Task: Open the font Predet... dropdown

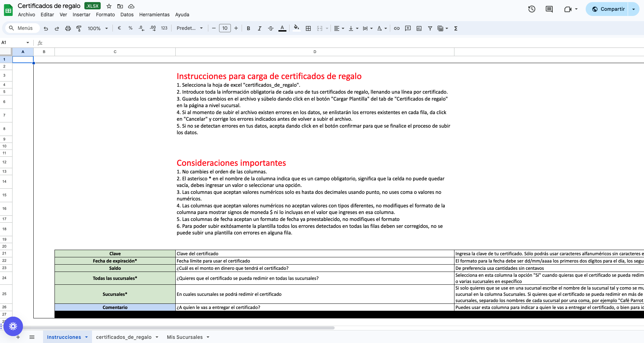Action: [190, 28]
